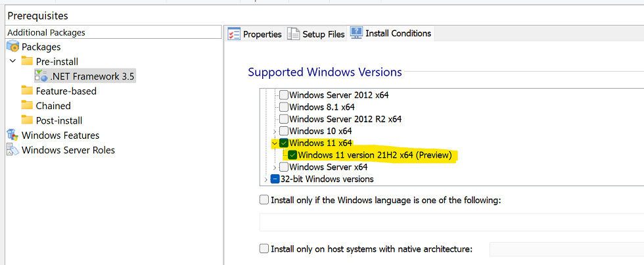
Task: Select the Feature-based folder icon
Action: [27, 91]
